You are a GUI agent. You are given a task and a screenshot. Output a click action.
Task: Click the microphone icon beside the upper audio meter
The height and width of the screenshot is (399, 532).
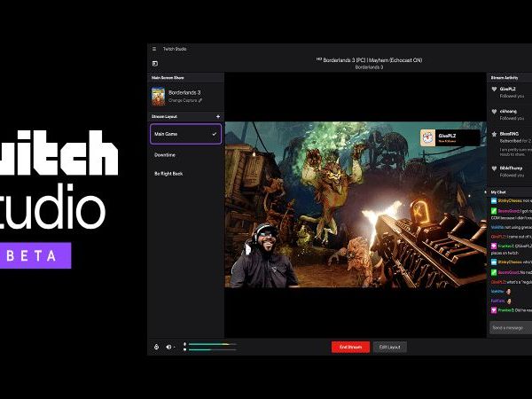pyautogui.click(x=185, y=344)
